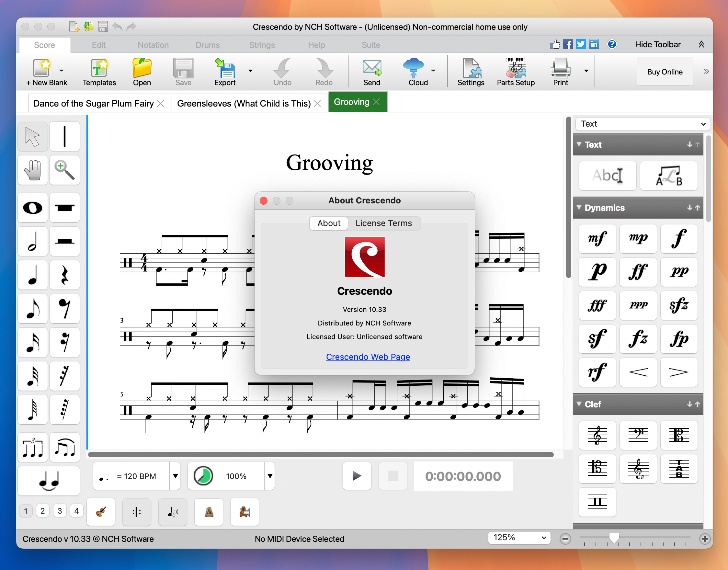The image size is (728, 570).
Task: Select voice 1 button
Action: pyautogui.click(x=26, y=511)
